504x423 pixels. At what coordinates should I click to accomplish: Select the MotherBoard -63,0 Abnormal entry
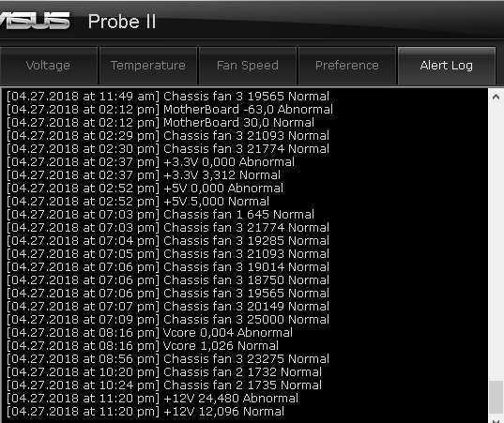point(169,110)
